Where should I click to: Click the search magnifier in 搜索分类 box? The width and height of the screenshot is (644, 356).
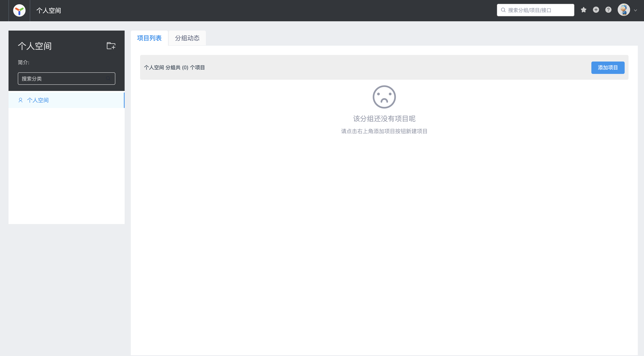[108, 79]
